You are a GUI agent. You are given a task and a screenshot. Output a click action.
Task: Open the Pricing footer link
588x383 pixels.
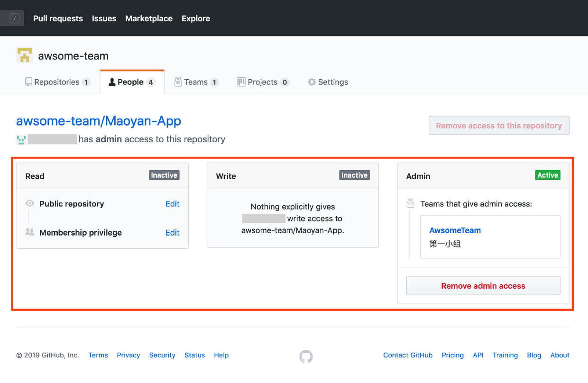(453, 355)
